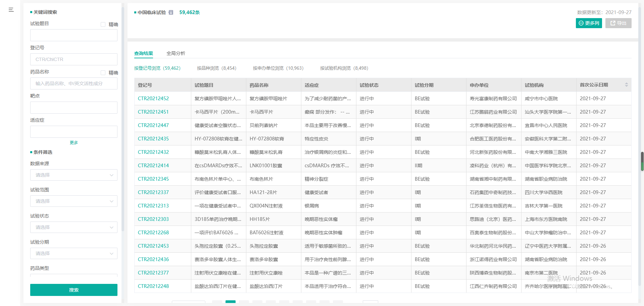The height and width of the screenshot is (306, 644).
Task: Open trial CTR20212377 link
Action: click(x=153, y=273)
